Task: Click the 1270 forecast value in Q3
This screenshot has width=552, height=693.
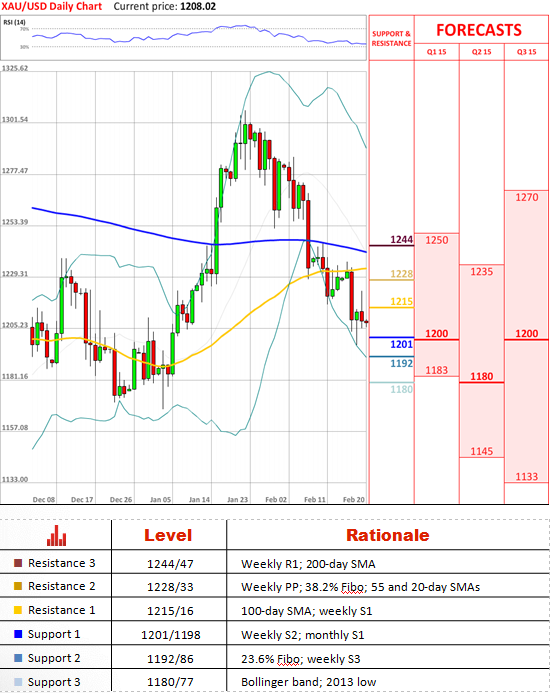Action: 527,197
